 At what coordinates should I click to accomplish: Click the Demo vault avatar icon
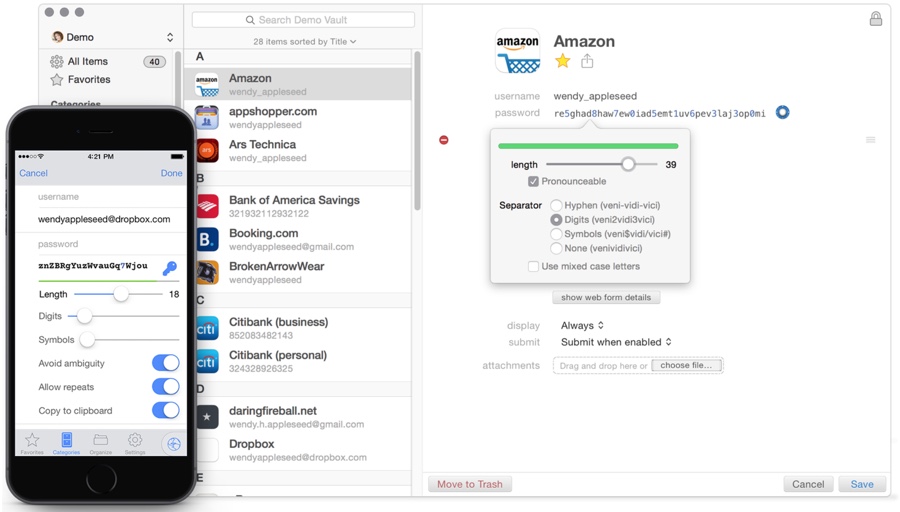pos(57,37)
